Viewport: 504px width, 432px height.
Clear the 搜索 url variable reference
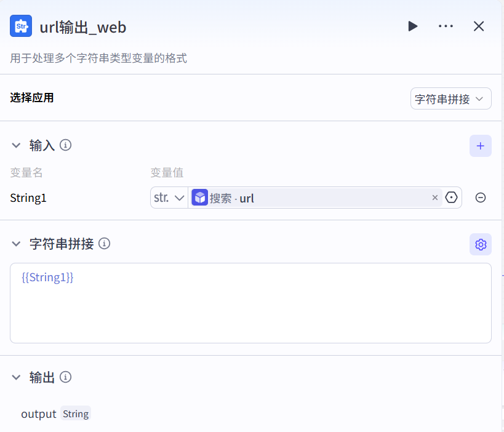435,198
